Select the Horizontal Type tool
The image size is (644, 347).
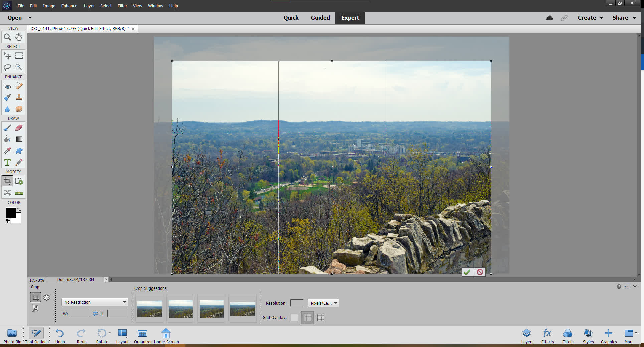[7, 162]
